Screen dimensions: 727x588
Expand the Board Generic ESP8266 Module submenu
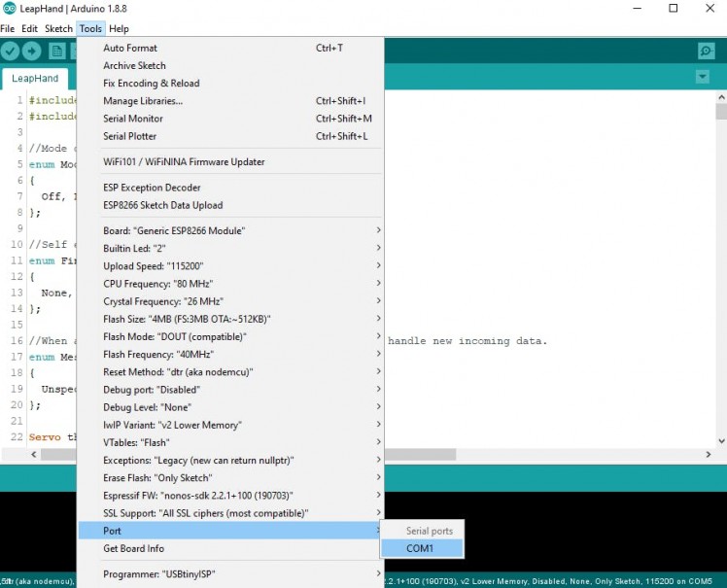click(x=230, y=231)
